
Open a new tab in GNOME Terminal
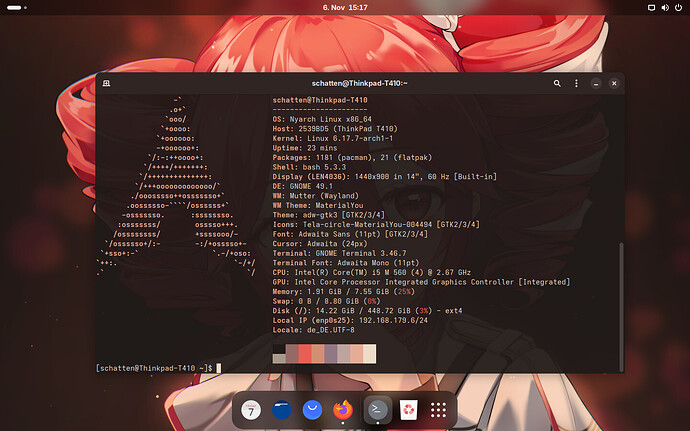[x=105, y=84]
